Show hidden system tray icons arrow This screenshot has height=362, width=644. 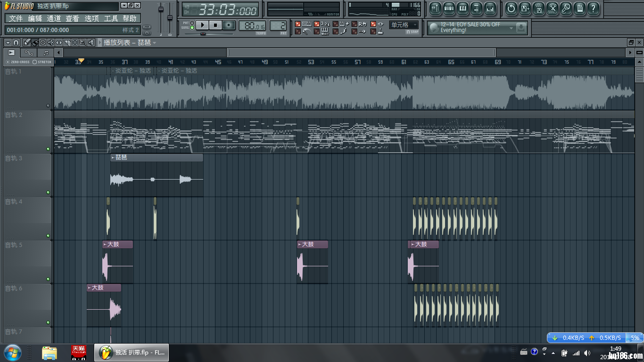(553, 353)
